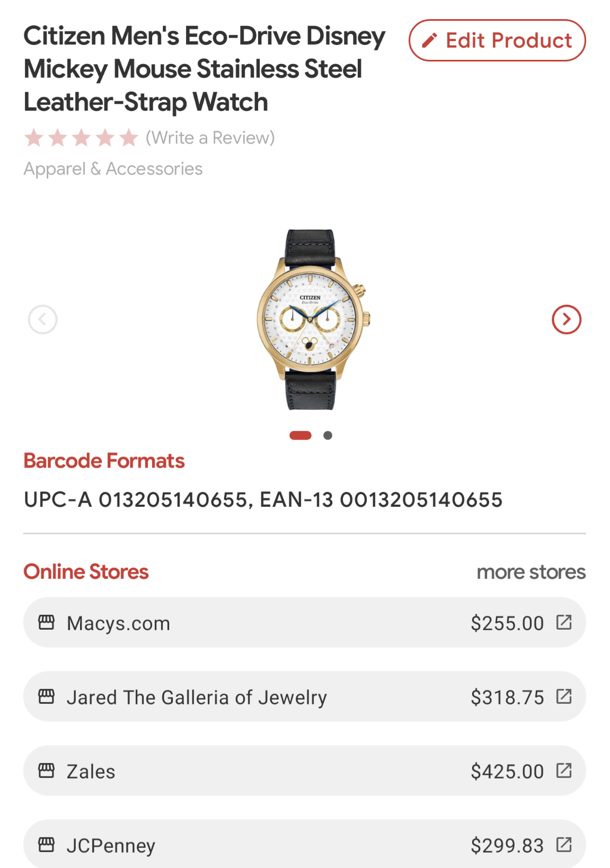
Task: Select the first image indicator dot
Action: (300, 435)
